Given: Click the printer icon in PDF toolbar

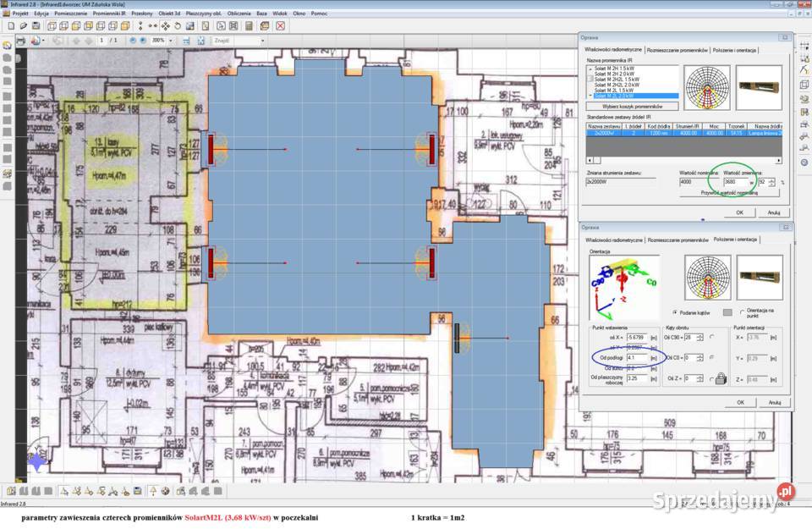Looking at the screenshot, I should point(21,40).
